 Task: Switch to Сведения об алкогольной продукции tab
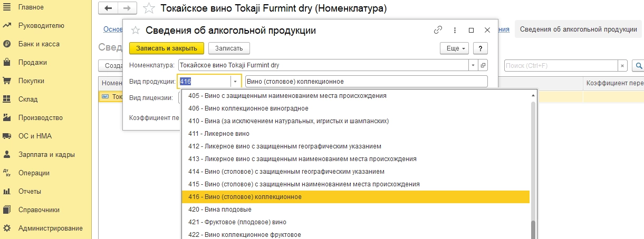[x=578, y=29]
